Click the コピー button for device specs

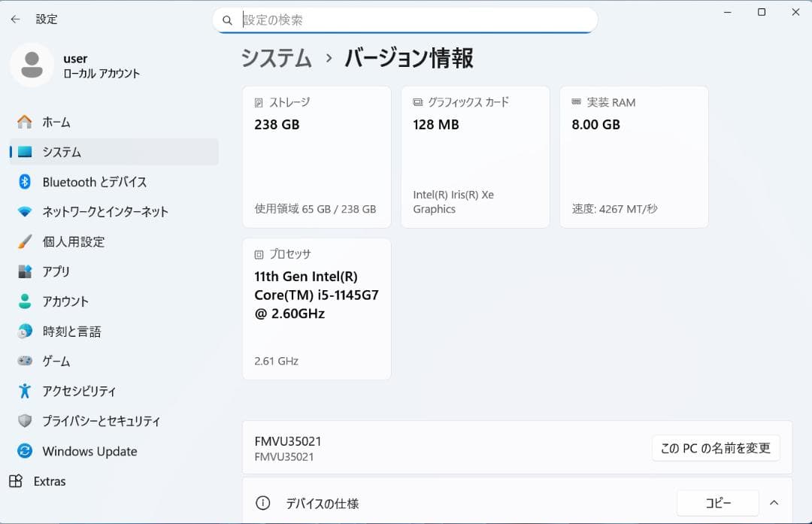[718, 502]
